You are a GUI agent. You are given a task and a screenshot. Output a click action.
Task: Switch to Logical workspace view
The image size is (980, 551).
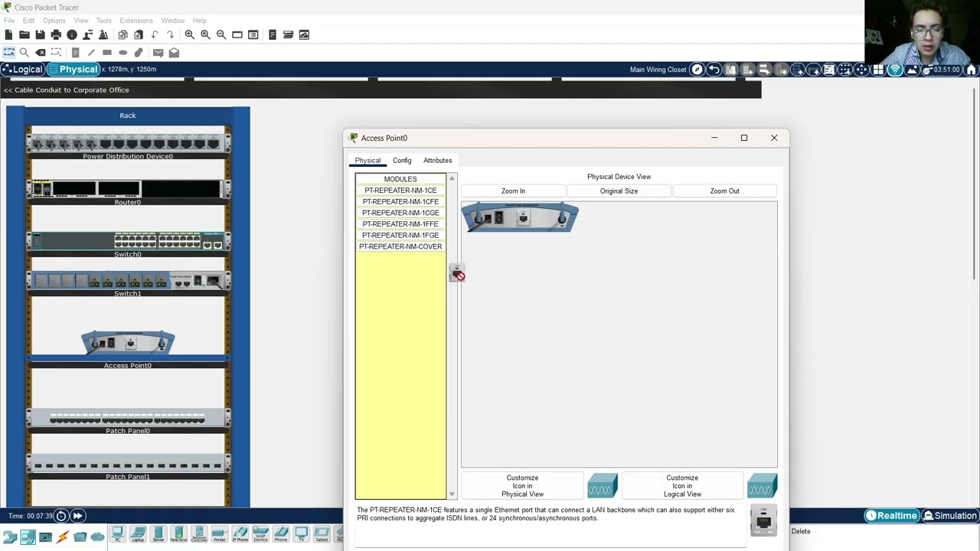click(x=22, y=70)
